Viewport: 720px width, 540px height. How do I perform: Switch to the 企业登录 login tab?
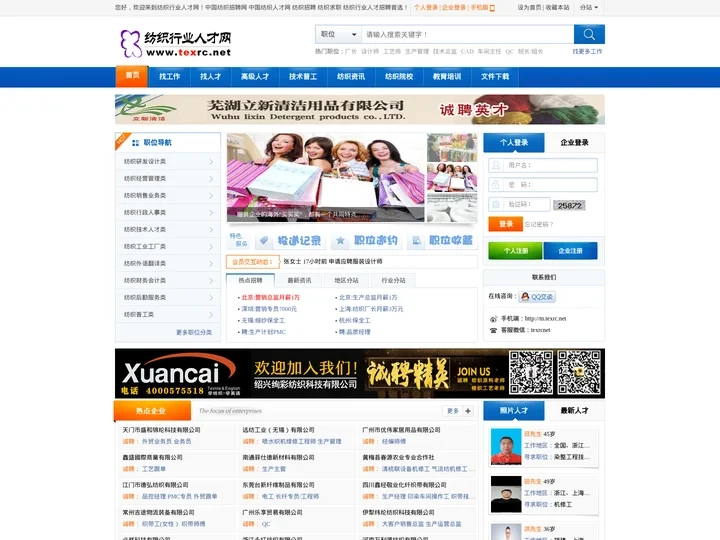tap(574, 143)
